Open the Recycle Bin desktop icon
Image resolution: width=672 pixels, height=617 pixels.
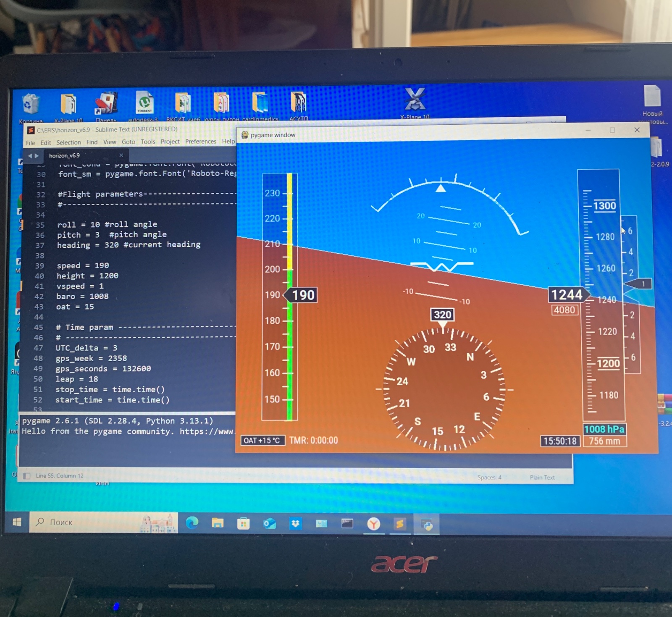click(31, 105)
